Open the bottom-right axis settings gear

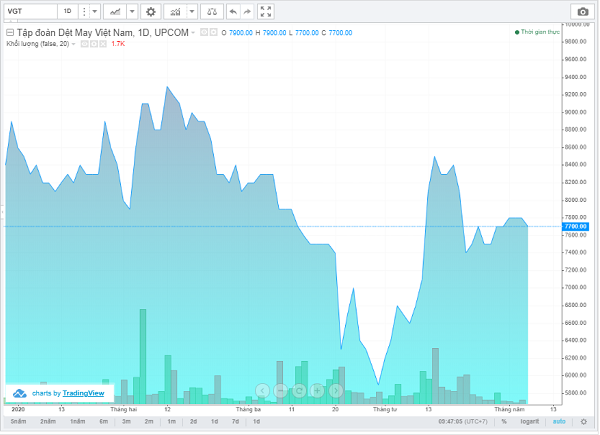coord(583,422)
